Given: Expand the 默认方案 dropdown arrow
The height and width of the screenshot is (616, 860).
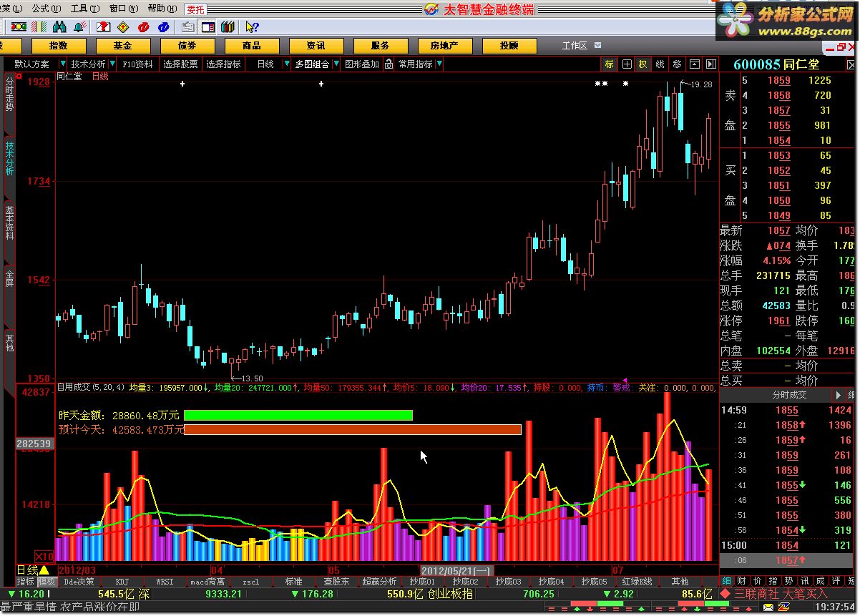Looking at the screenshot, I should coord(64,64).
